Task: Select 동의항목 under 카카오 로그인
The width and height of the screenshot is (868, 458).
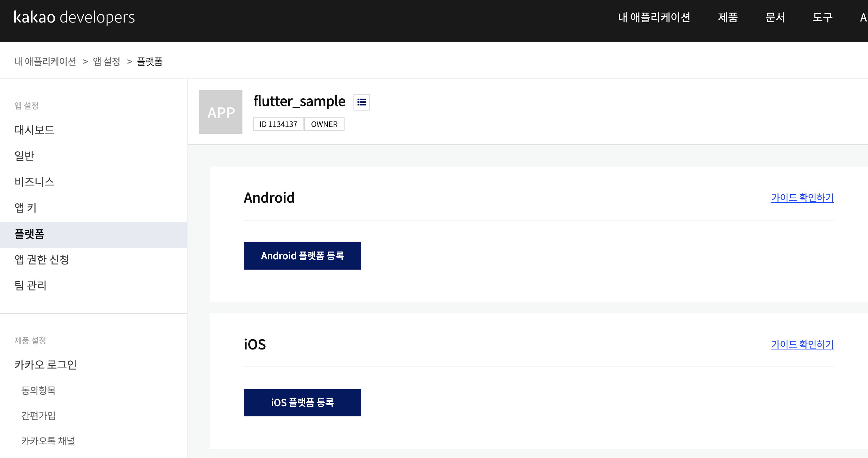Action: [38, 390]
